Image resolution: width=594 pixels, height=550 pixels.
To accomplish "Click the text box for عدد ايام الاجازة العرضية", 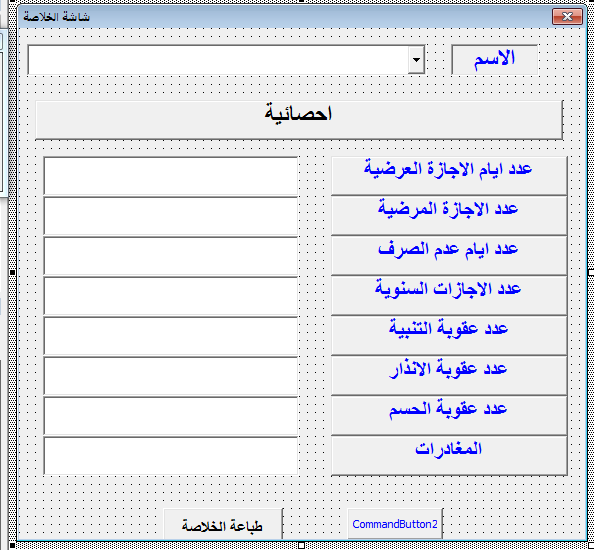I will (x=170, y=176).
